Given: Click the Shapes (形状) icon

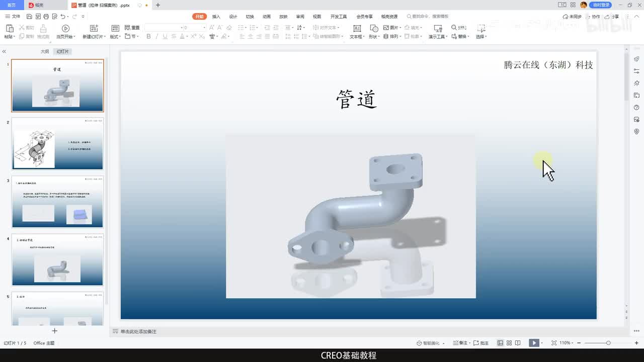Looking at the screenshot, I should [374, 28].
